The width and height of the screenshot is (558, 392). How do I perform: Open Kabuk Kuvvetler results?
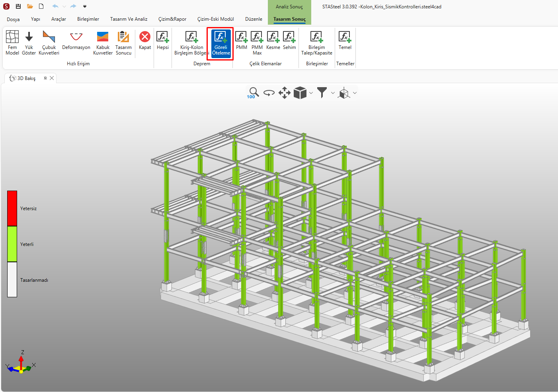103,42
